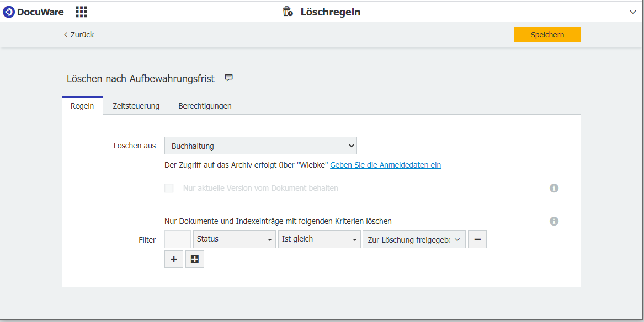Add a filter row with the plus icon
The image size is (644, 322).
(x=173, y=259)
